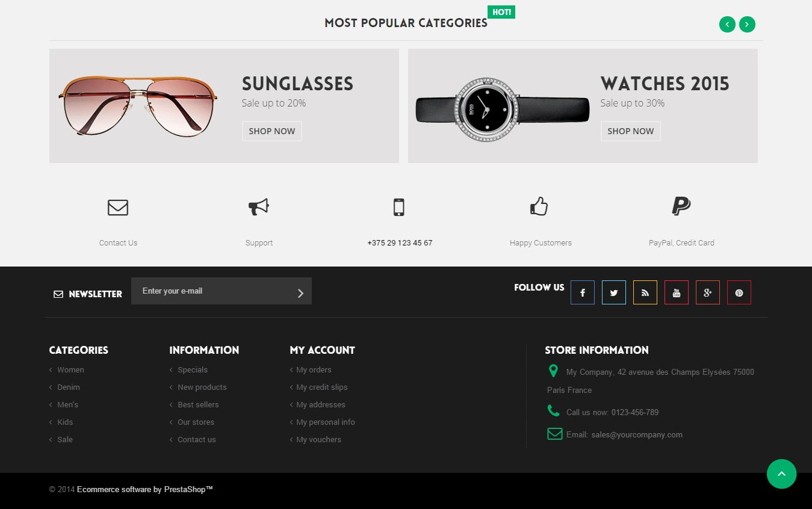The height and width of the screenshot is (509, 812).
Task: Open the Facebook social link icon
Action: coord(582,292)
